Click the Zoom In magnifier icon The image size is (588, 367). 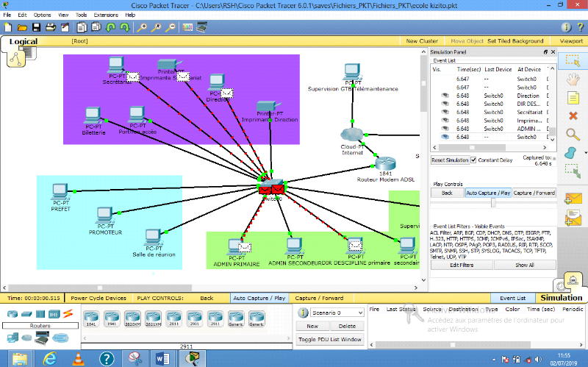143,27
